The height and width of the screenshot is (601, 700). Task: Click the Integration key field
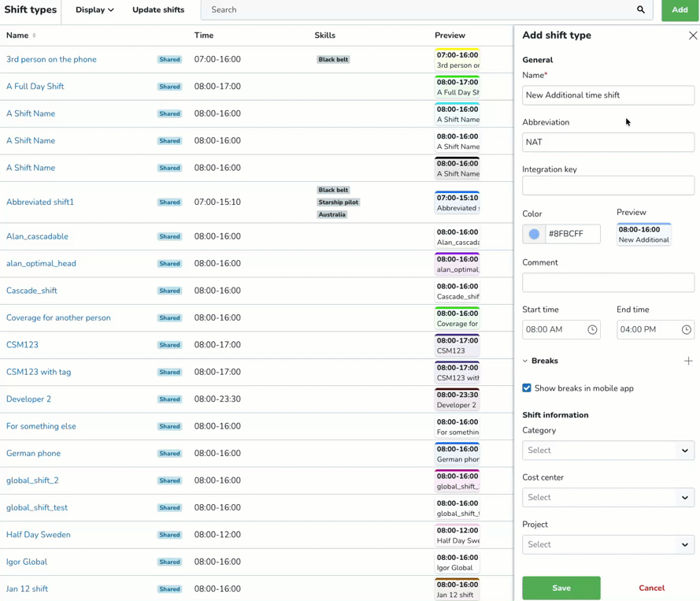[x=608, y=185]
